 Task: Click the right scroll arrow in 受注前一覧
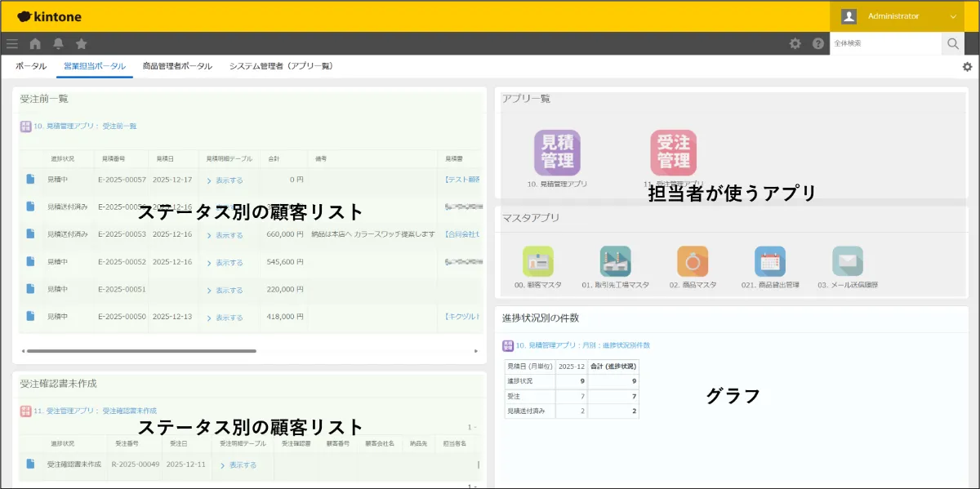point(476,351)
